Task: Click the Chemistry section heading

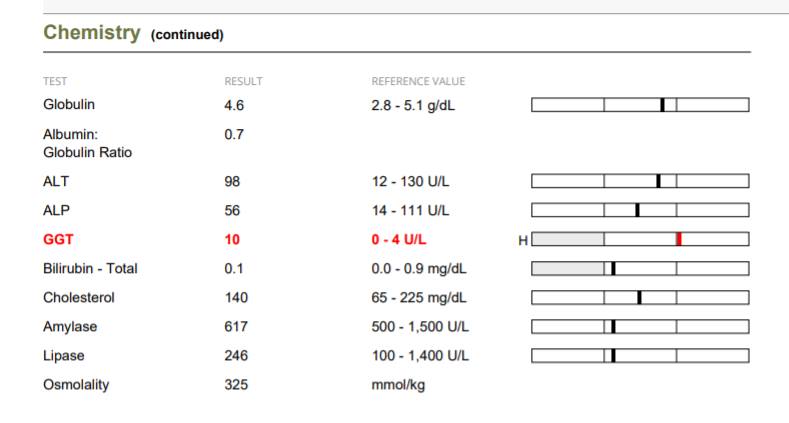Action: pyautogui.click(x=92, y=33)
